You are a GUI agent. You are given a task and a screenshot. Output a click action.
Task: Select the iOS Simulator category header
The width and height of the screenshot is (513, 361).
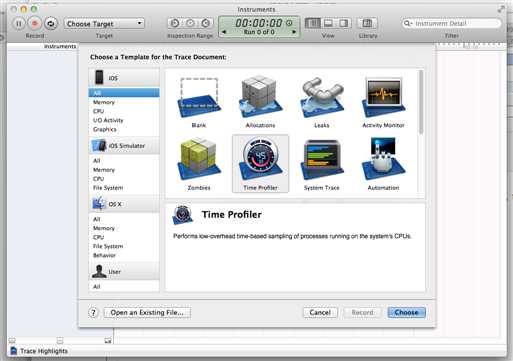[124, 146]
